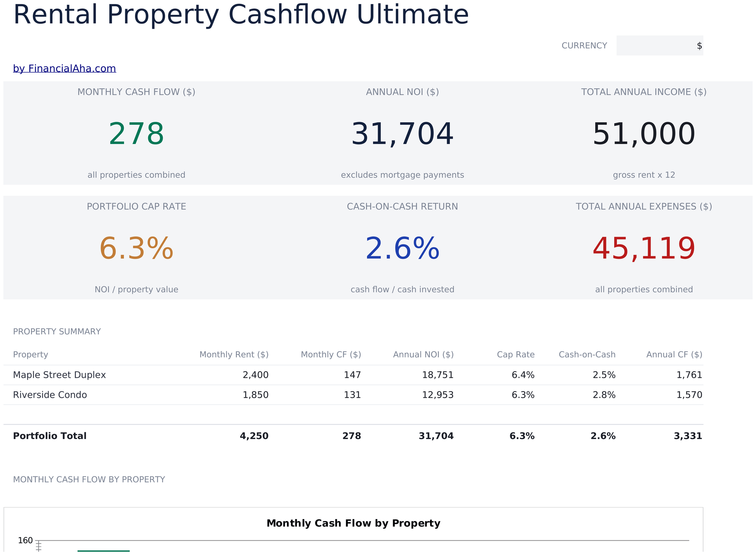756x555 pixels.
Task: Click the Annual NOI ($) column header
Action: [x=423, y=355]
